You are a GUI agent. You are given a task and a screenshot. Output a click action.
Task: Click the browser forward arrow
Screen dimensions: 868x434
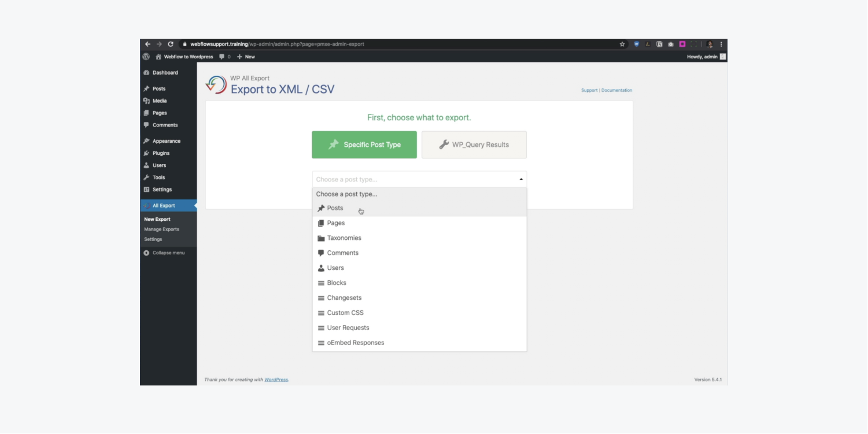point(159,44)
